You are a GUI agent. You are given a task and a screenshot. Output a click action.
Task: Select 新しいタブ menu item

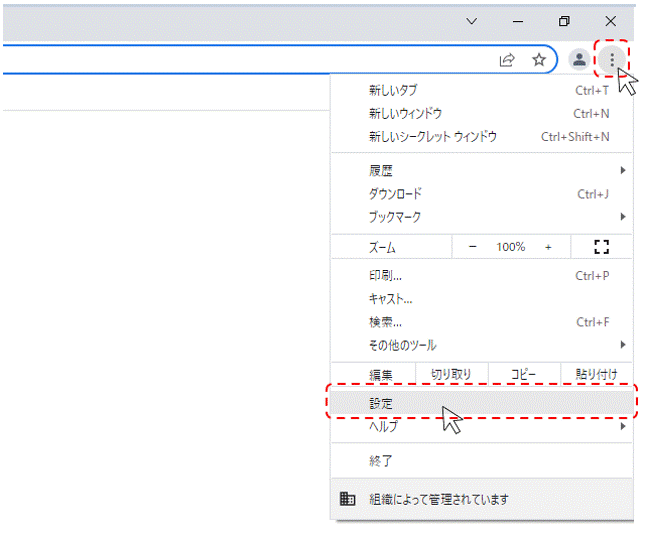[482, 90]
